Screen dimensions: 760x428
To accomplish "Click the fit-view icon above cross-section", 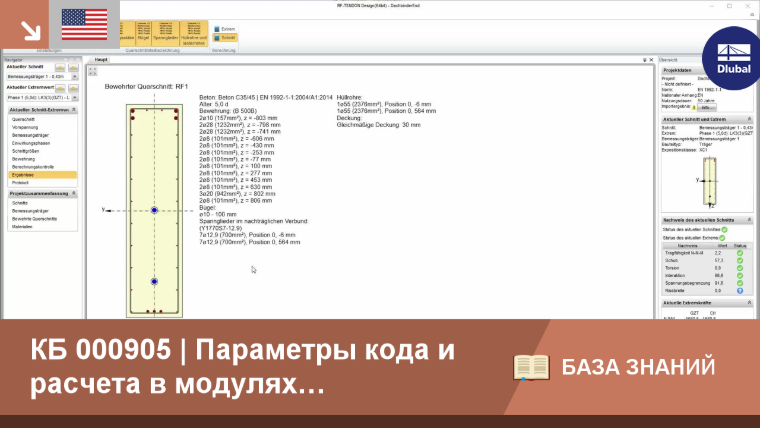I will (93, 71).
